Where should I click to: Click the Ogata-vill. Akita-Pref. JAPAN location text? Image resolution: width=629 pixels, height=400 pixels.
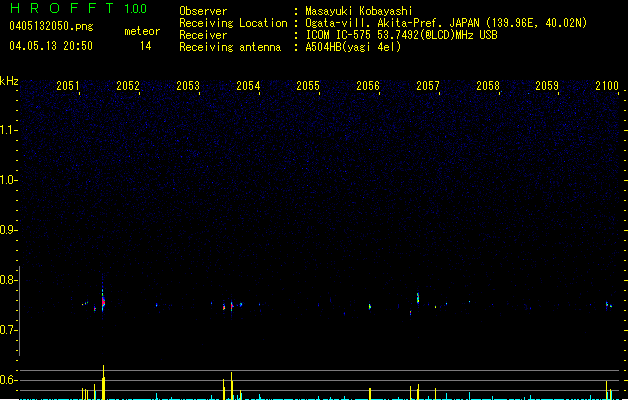446,23
